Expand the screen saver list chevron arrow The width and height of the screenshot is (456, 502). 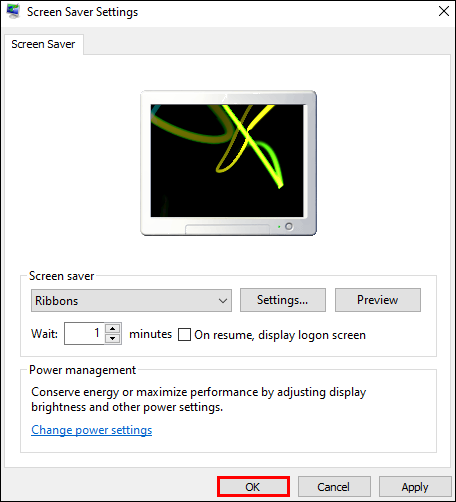pyautogui.click(x=223, y=301)
